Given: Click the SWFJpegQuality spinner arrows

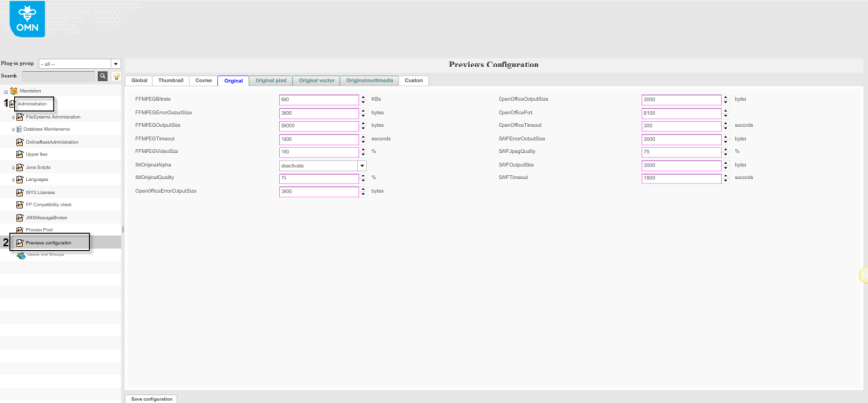Looking at the screenshot, I should tap(726, 152).
